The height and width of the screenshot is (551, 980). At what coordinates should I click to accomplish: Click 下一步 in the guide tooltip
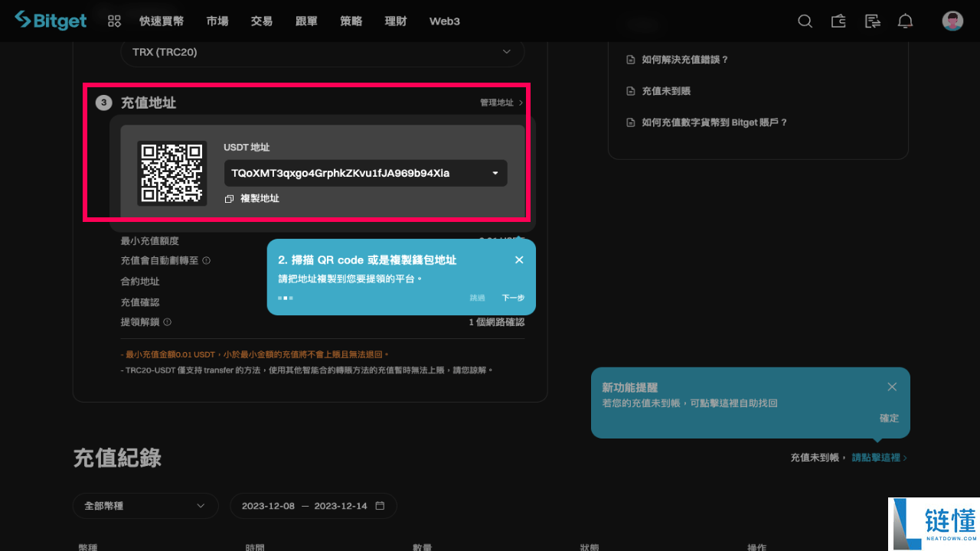513,298
